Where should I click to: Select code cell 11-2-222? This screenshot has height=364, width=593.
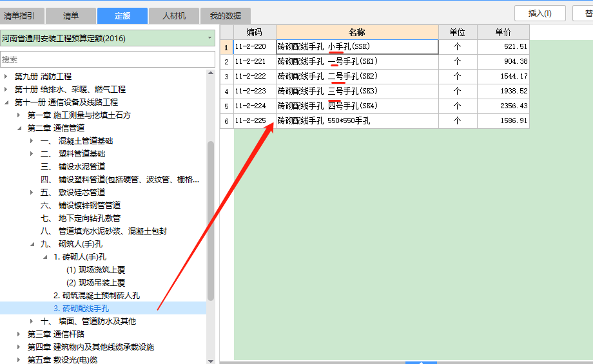(255, 77)
